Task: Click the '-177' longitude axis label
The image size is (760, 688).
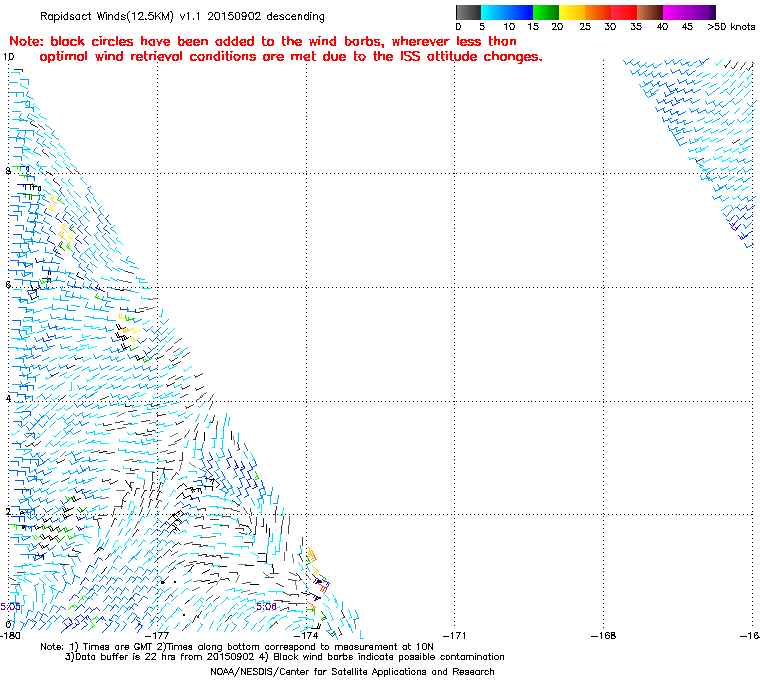Action: (x=157, y=635)
